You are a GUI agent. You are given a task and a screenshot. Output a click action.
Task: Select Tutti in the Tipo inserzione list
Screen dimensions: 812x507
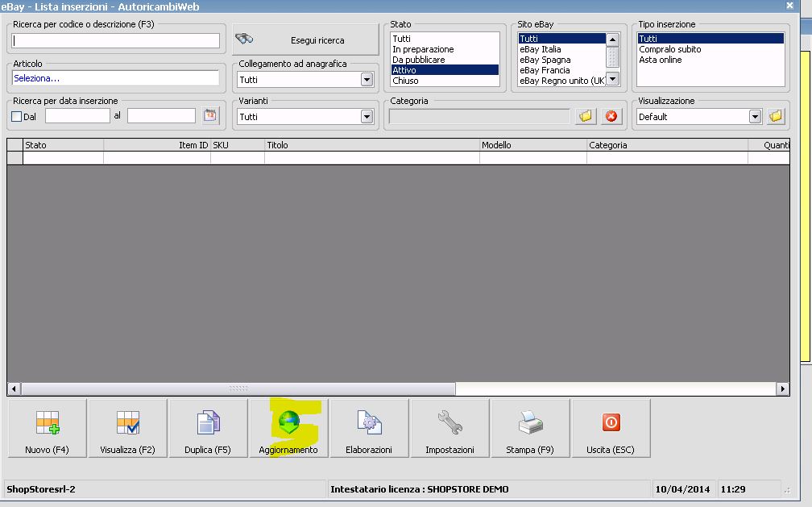click(710, 39)
